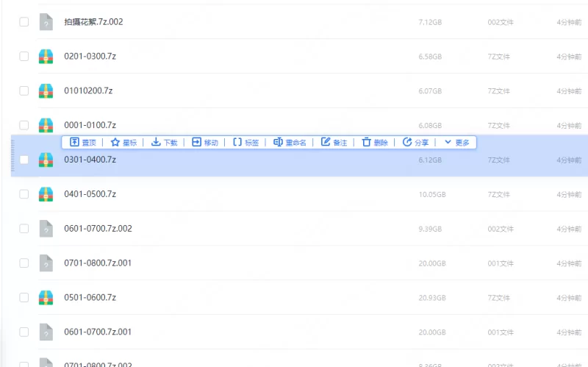Click the 6.58GB size value

coord(430,57)
